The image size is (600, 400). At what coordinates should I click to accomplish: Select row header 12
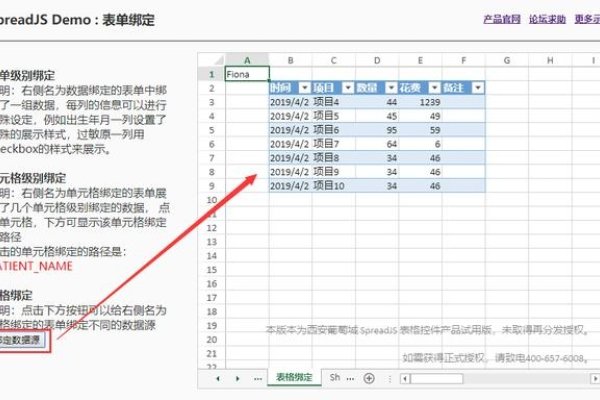(212, 228)
